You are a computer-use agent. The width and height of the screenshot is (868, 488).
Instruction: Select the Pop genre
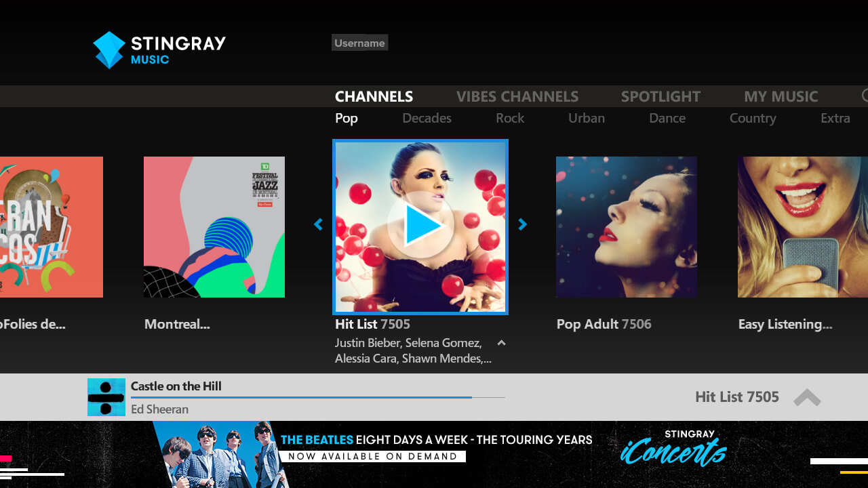347,119
